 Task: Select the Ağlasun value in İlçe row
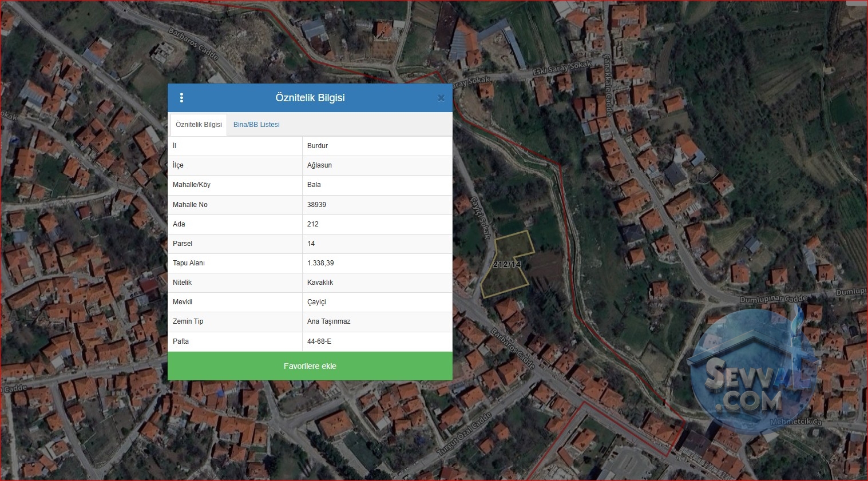tap(319, 165)
